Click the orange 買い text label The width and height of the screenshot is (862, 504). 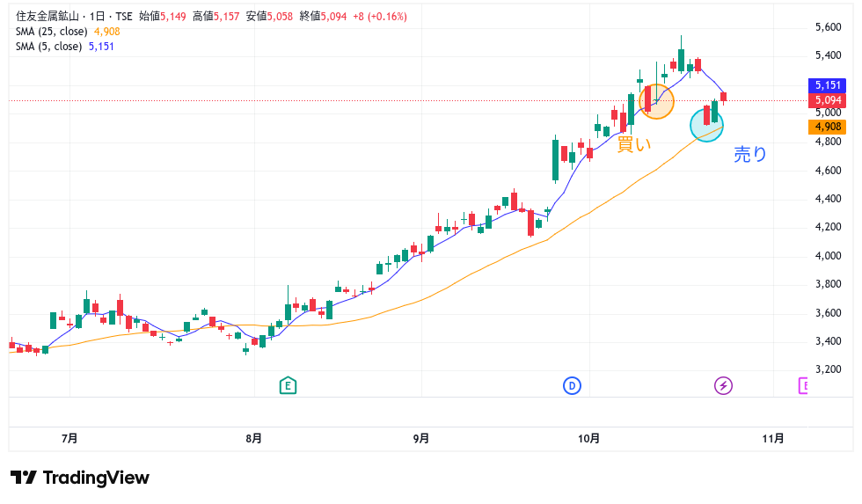point(635,144)
